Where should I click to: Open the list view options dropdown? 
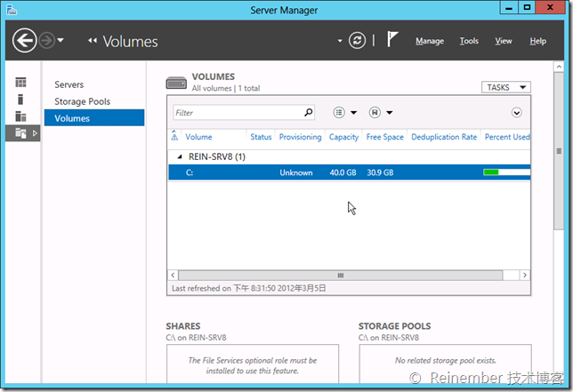344,113
